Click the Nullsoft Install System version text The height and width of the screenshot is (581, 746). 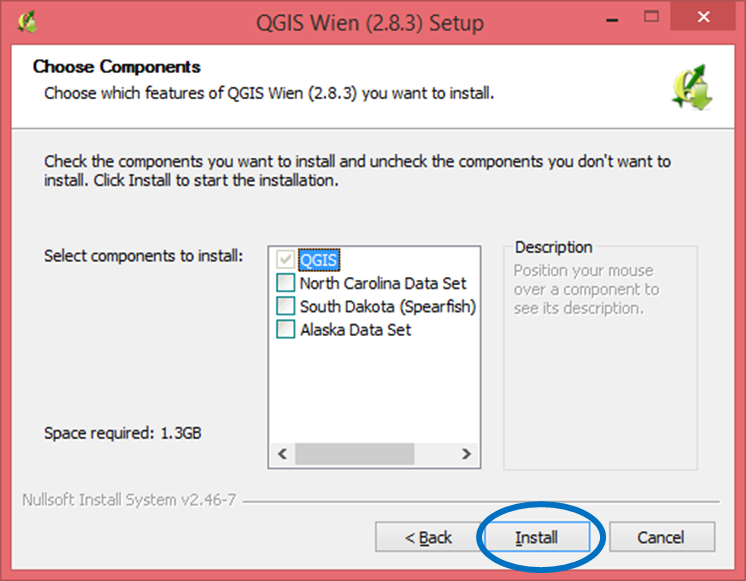point(129,499)
